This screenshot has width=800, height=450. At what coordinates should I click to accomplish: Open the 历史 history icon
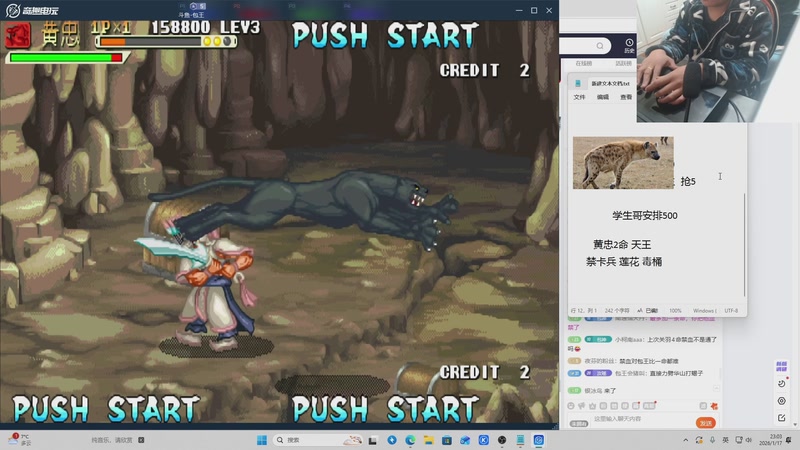pos(629,46)
